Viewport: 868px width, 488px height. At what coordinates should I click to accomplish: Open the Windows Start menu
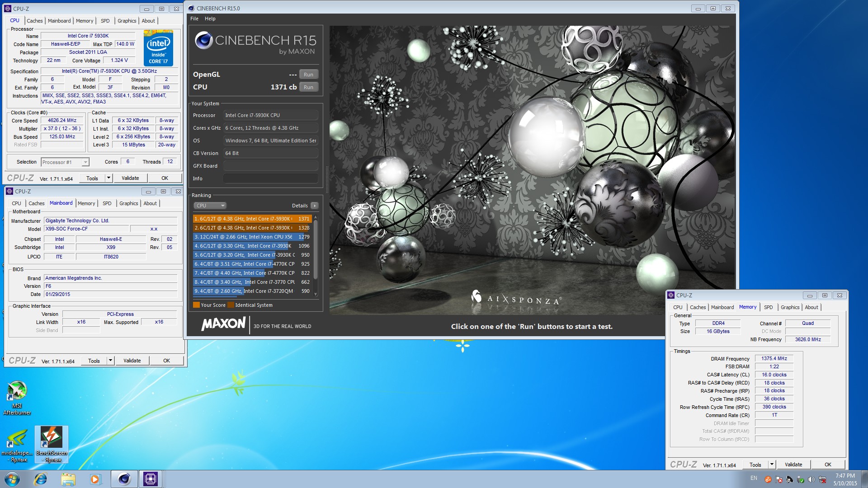(x=12, y=479)
